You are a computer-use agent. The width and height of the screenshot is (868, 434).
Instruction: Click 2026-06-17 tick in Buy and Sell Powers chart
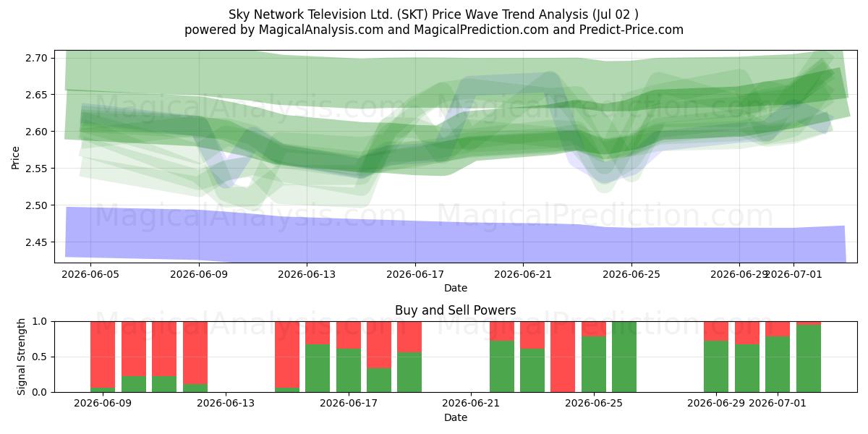pyautogui.click(x=349, y=404)
